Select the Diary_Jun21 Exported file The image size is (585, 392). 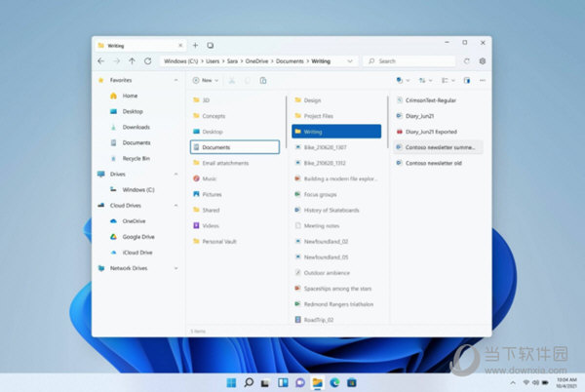pyautogui.click(x=438, y=132)
